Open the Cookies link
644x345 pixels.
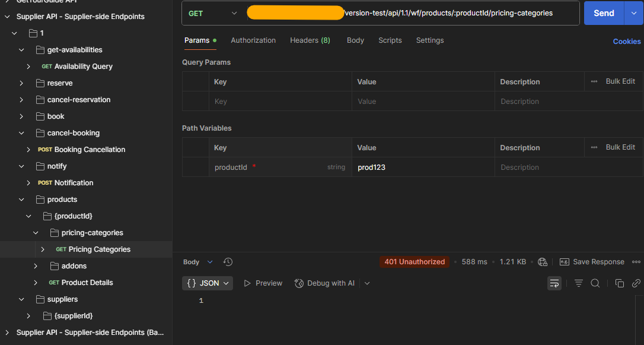click(x=627, y=42)
